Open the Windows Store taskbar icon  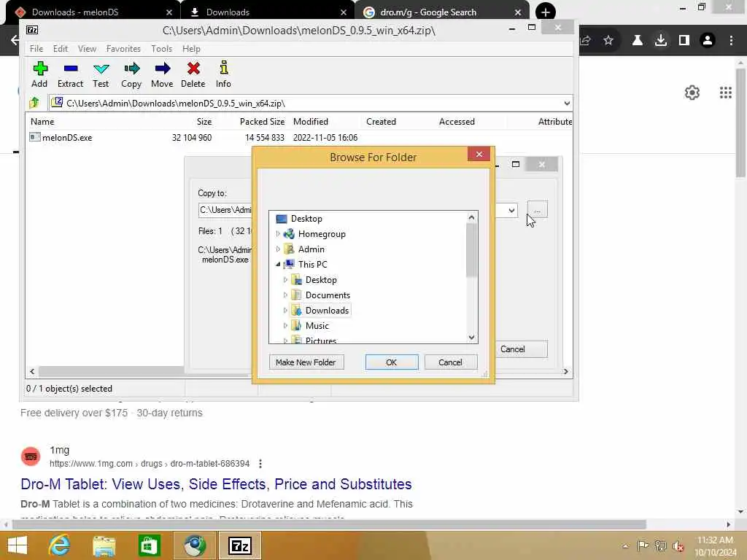pos(149,545)
